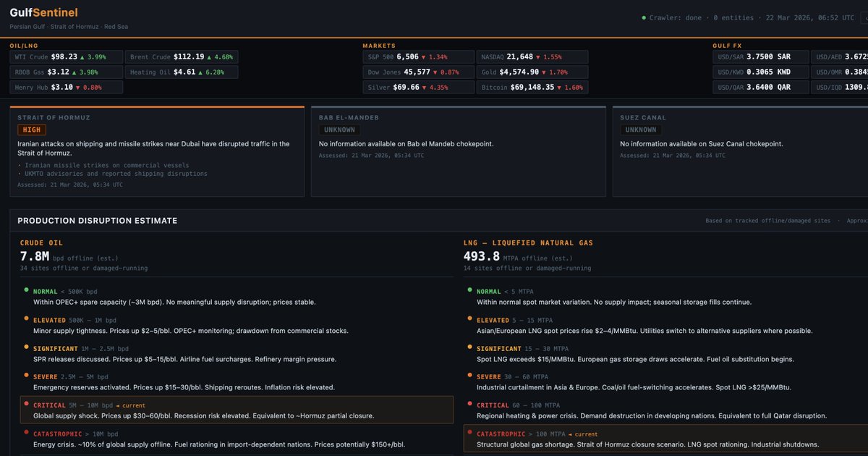Open the NASDAQ 21,648 ticker
This screenshot has height=456, width=868.
pos(532,56)
